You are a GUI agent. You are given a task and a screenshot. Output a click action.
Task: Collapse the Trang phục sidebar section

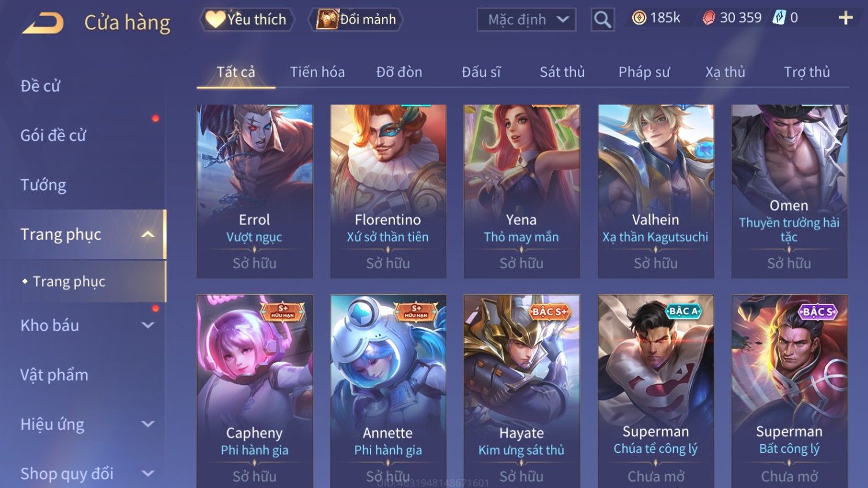tap(148, 234)
